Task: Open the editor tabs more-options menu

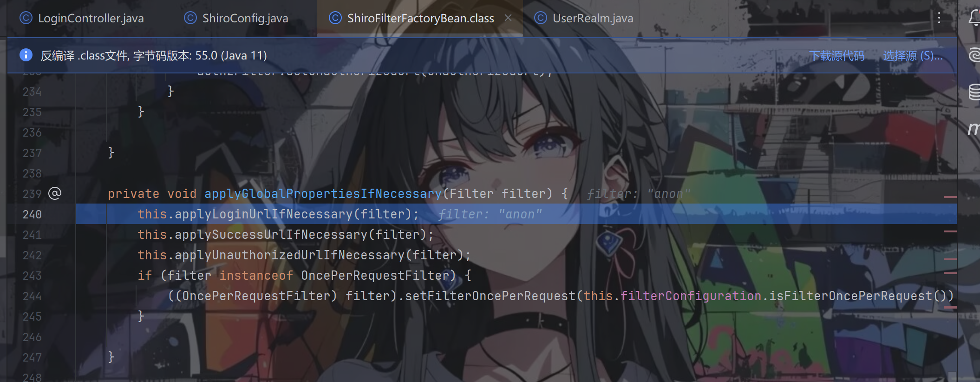Action: (939, 18)
